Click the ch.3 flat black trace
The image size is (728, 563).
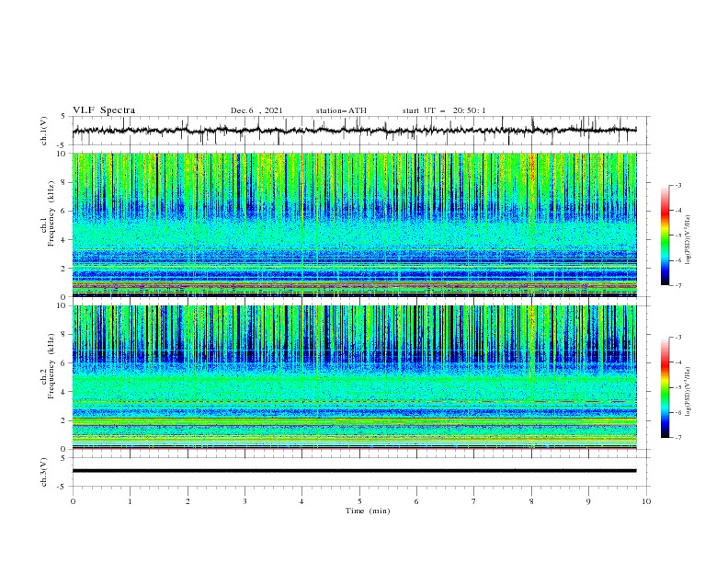point(354,471)
